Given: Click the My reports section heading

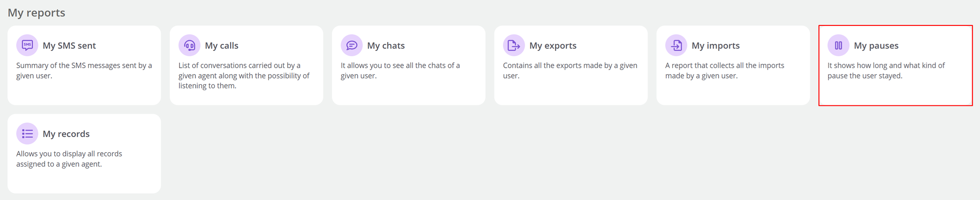Looking at the screenshot, I should tap(36, 12).
